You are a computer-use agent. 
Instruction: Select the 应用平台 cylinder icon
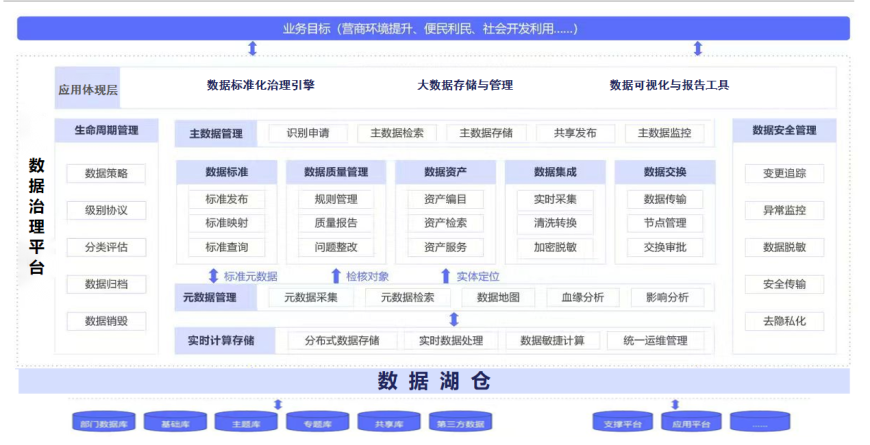pyautogui.click(x=692, y=423)
